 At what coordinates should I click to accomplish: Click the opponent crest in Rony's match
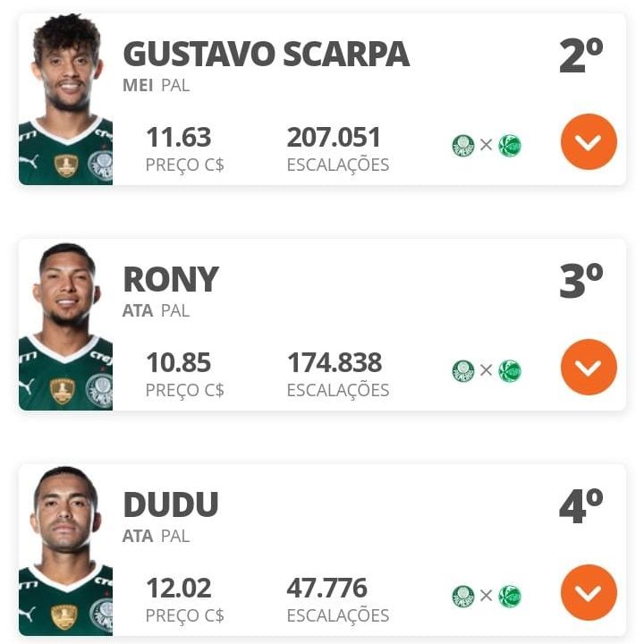[510, 371]
